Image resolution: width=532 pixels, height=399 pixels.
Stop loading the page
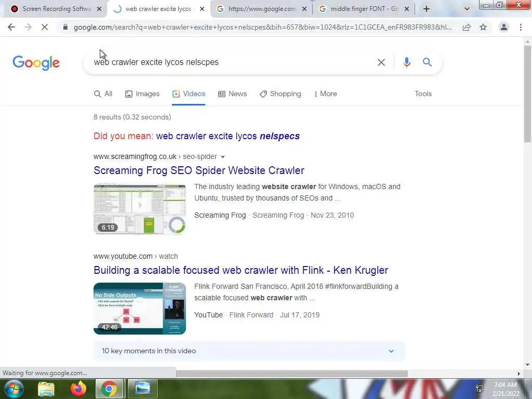click(x=45, y=27)
